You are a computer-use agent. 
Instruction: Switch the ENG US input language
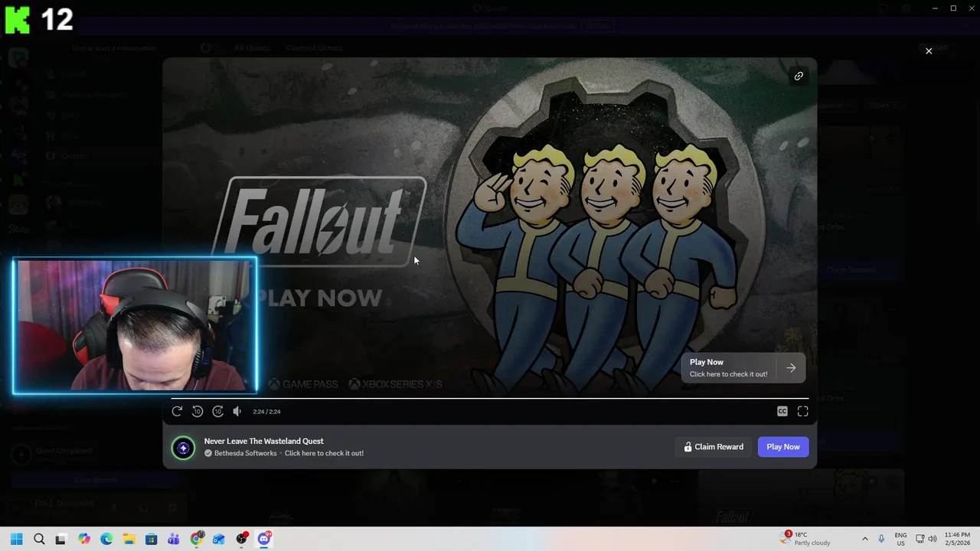click(x=900, y=539)
